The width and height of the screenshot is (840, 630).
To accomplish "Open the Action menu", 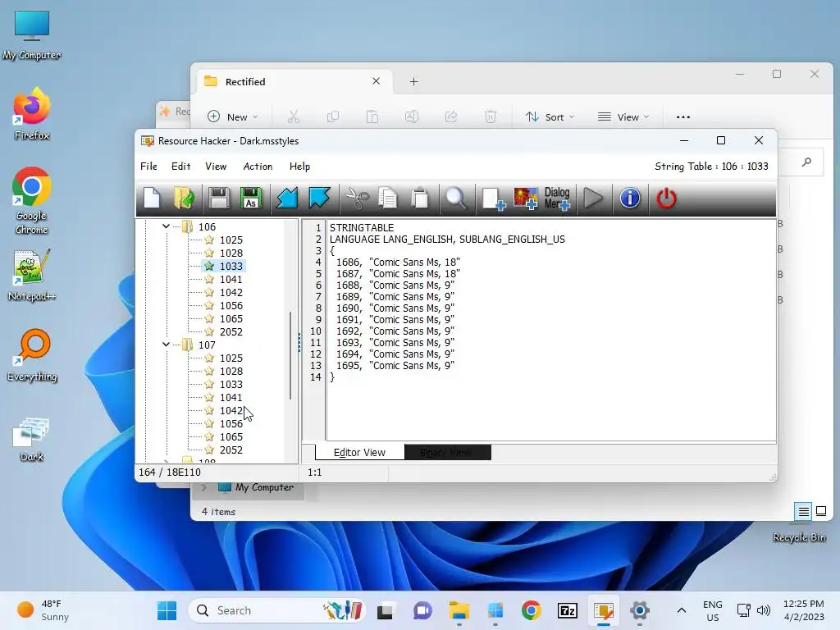I will (x=258, y=167).
